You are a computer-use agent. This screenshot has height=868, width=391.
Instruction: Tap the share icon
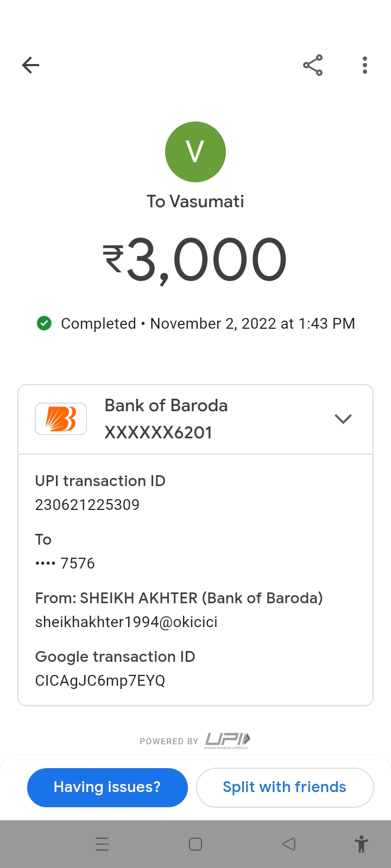[x=313, y=66]
